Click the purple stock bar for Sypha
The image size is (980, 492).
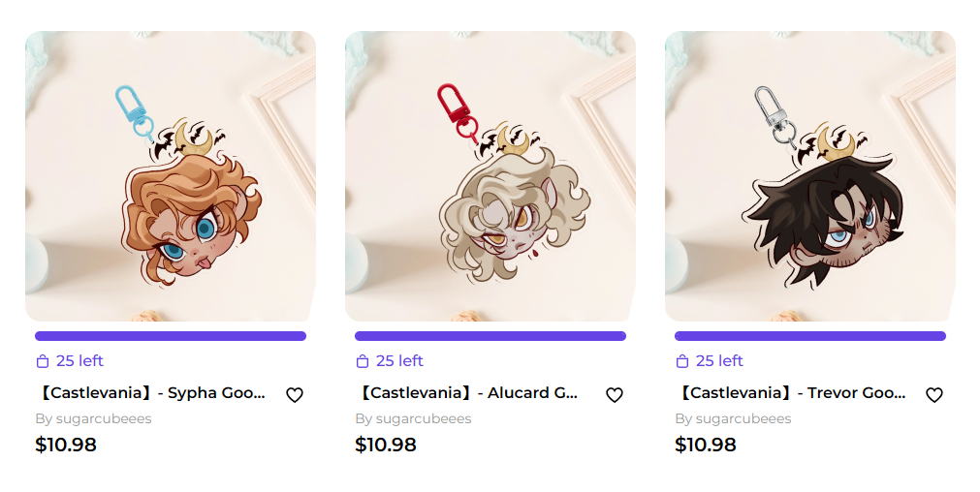[x=171, y=336]
